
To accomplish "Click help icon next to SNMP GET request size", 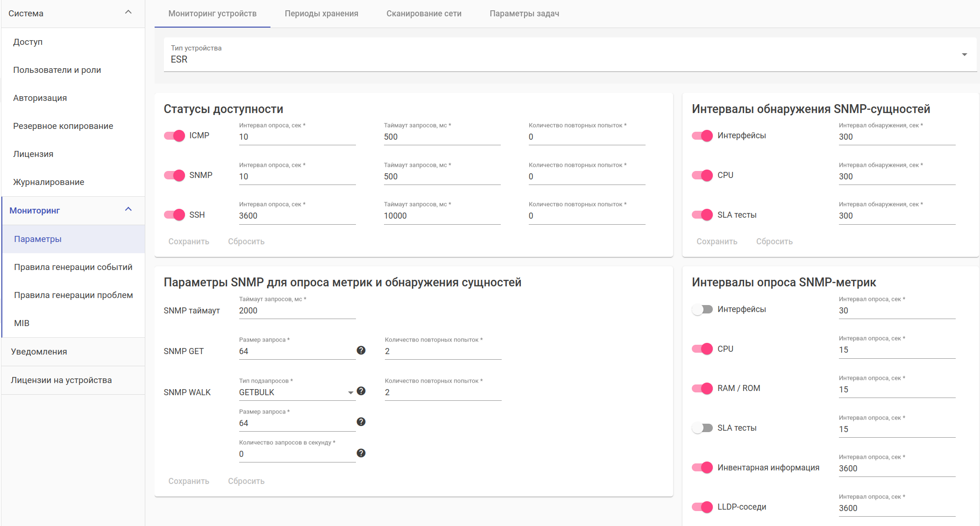I will click(361, 350).
